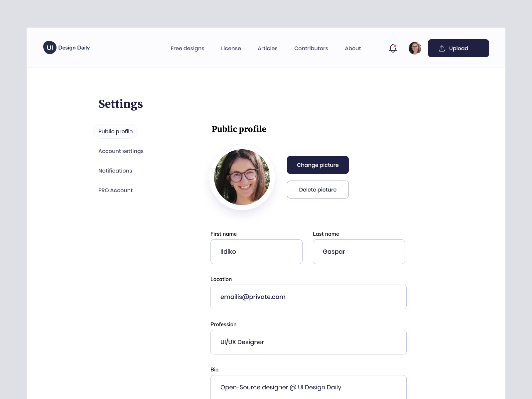Viewport: 532px width, 399px height.
Task: Click the UI Design Daily logo
Action: pos(66,48)
